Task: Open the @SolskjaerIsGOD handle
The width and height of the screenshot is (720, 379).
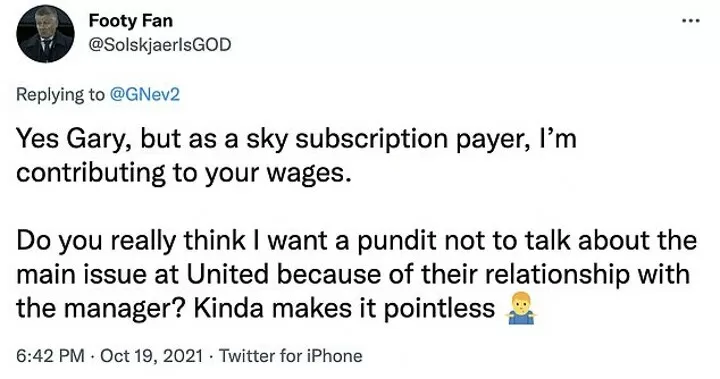Action: (159, 45)
